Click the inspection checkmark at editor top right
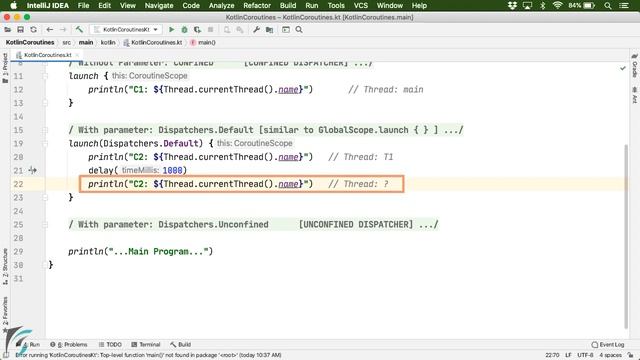This screenshot has width=640, height=360. 622,68
